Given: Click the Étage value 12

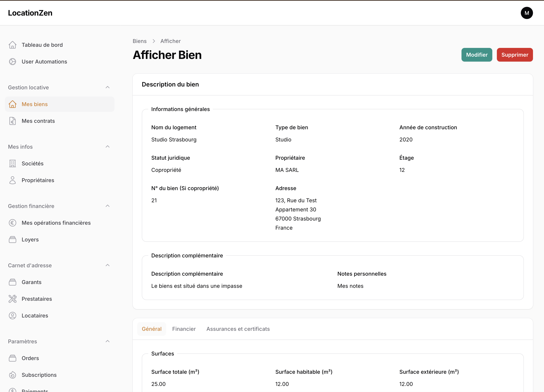Looking at the screenshot, I should (402, 170).
